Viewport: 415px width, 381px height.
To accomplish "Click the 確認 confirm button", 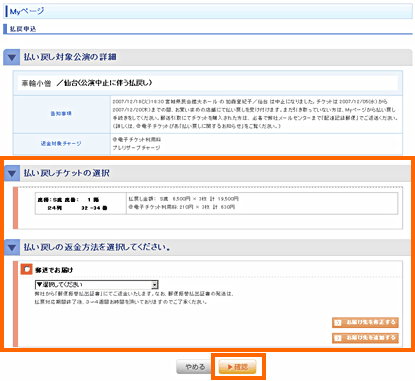I will (x=238, y=367).
